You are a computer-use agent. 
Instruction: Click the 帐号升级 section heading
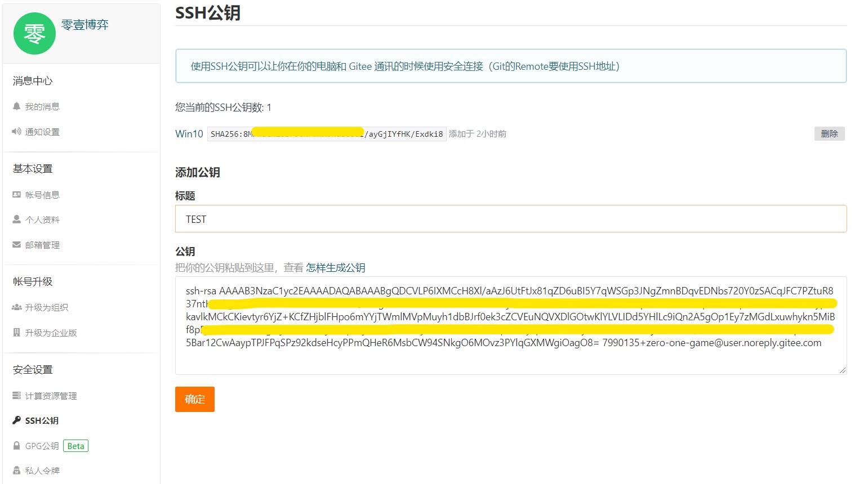tap(33, 282)
